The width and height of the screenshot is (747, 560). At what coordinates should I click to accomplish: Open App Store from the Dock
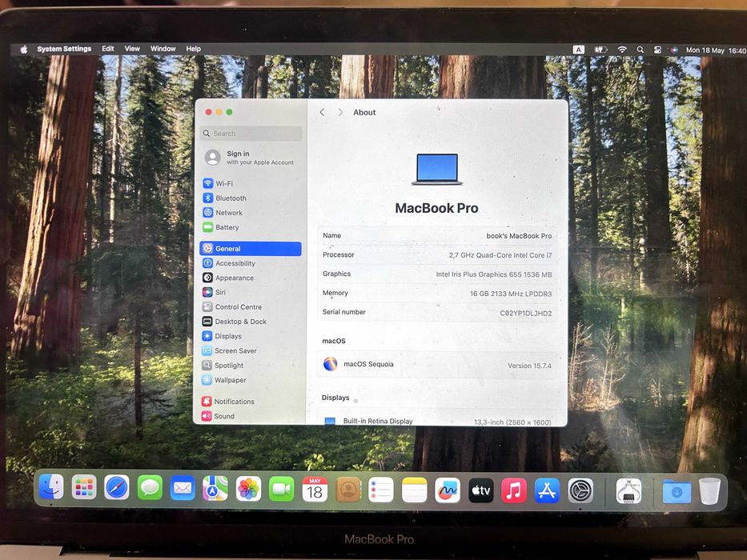point(547,490)
